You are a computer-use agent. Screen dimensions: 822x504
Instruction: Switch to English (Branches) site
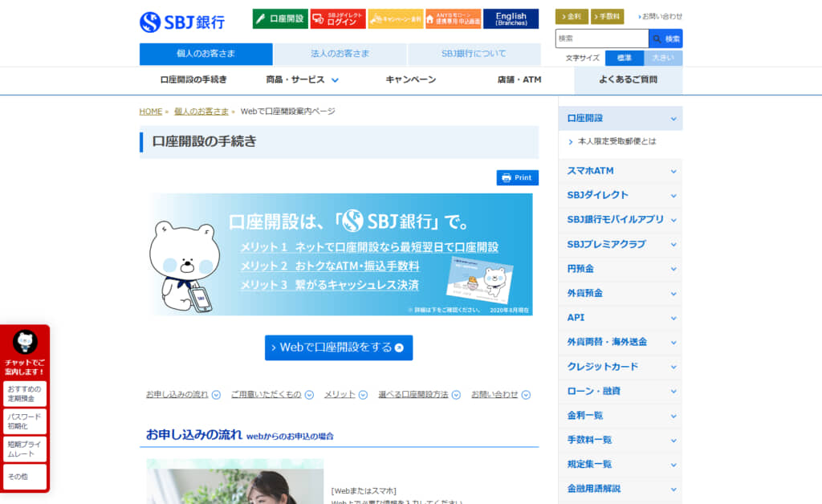pos(511,18)
